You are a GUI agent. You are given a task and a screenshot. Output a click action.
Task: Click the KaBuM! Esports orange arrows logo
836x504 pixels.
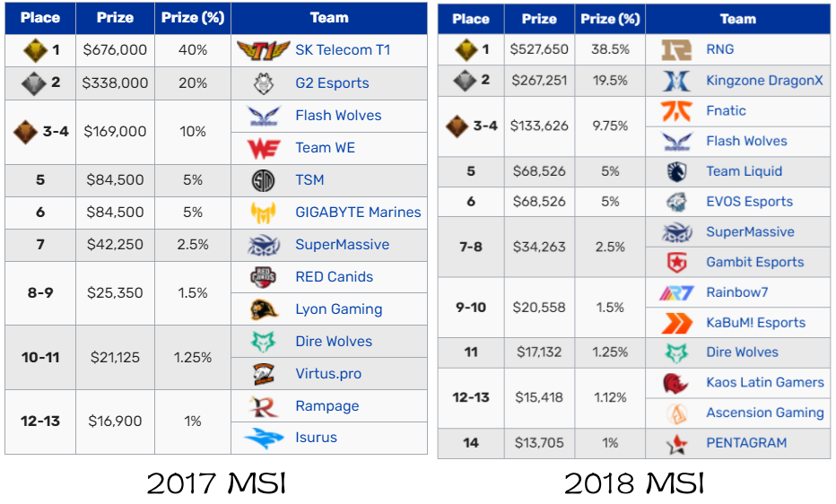pyautogui.click(x=676, y=323)
